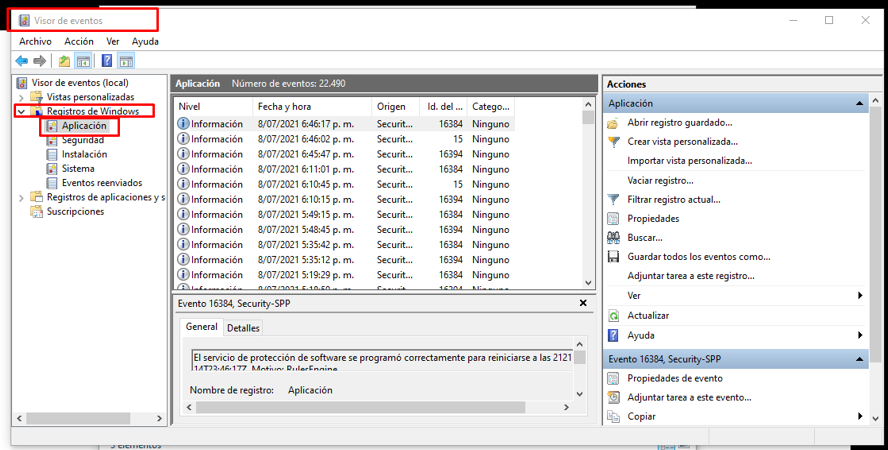Viewport: 888px width, 450px height.
Task: Select the Sistema log in tree
Action: 78,169
